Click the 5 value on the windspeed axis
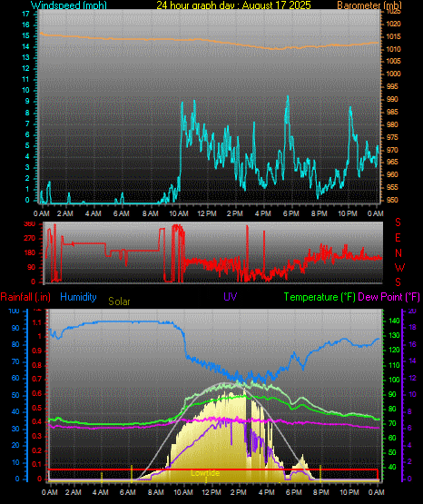The height and width of the screenshot is (504, 423). pos(27,145)
